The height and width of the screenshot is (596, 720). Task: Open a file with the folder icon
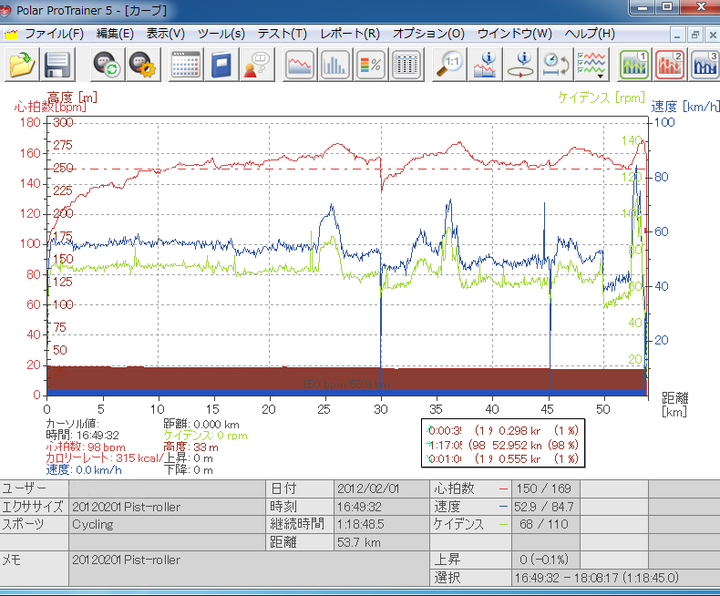pyautogui.click(x=20, y=66)
